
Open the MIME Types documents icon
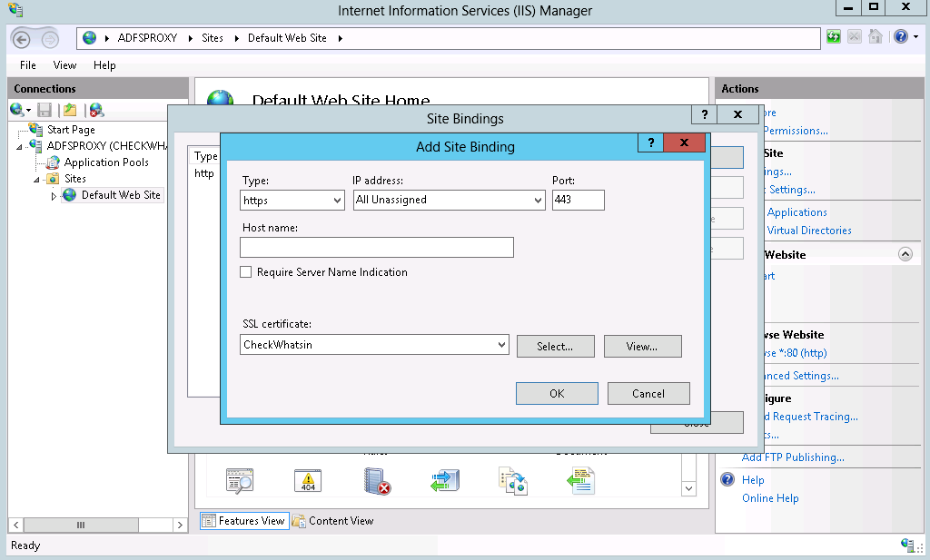pos(513,481)
